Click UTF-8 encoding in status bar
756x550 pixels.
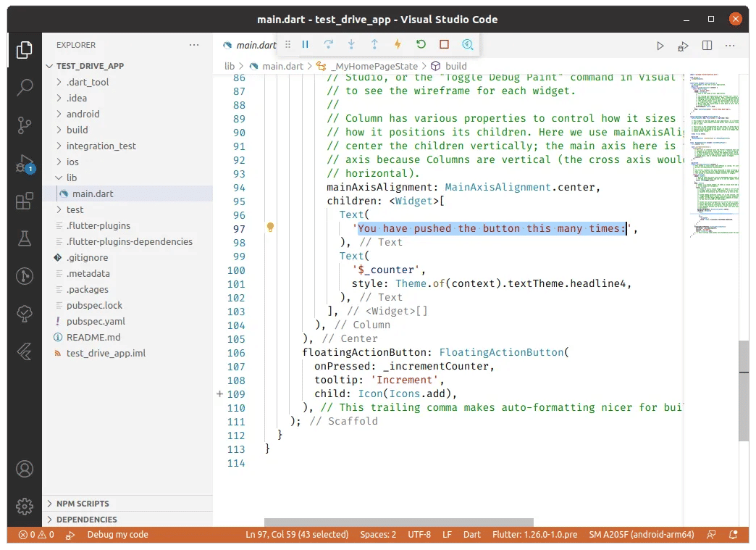coord(419,535)
